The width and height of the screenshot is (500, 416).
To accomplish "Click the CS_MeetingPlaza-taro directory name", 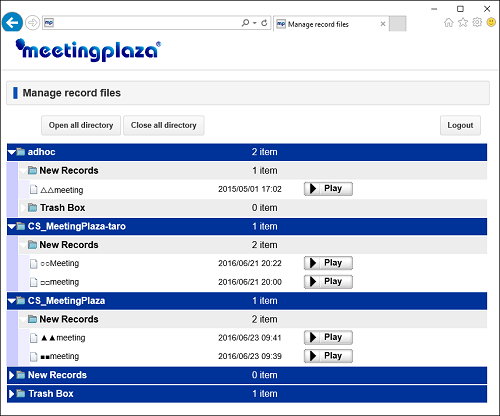I will (77, 226).
